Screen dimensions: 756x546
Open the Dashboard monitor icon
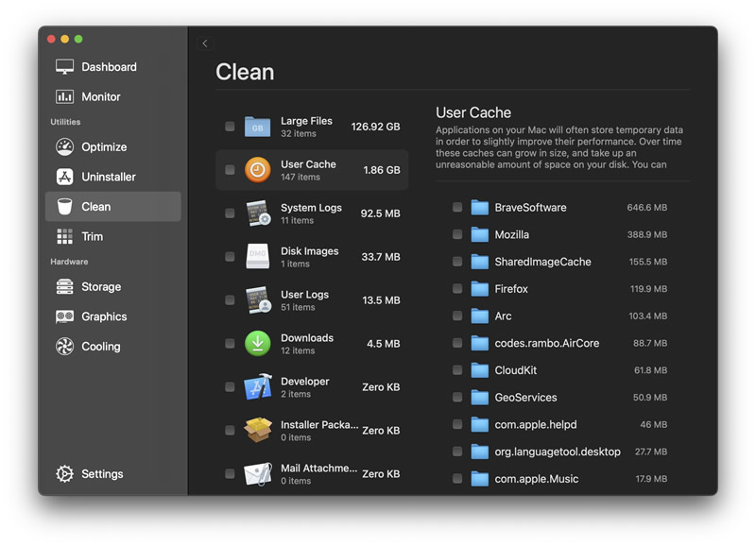click(64, 67)
